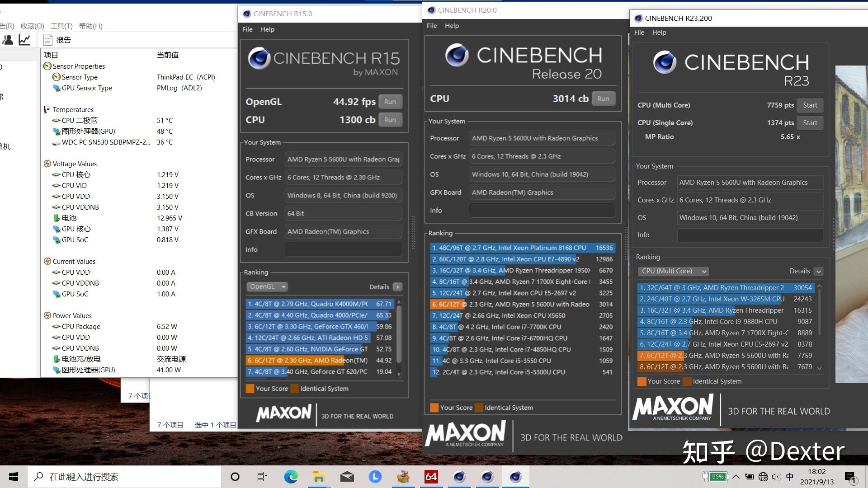Screen dimensions: 868x488
Task: Expand the Details arrow in Cinebench R15
Action: [397, 287]
